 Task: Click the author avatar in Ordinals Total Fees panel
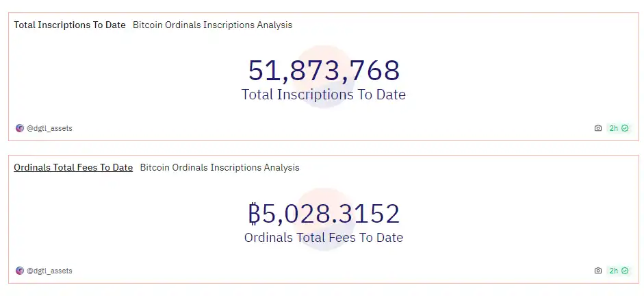tap(20, 271)
